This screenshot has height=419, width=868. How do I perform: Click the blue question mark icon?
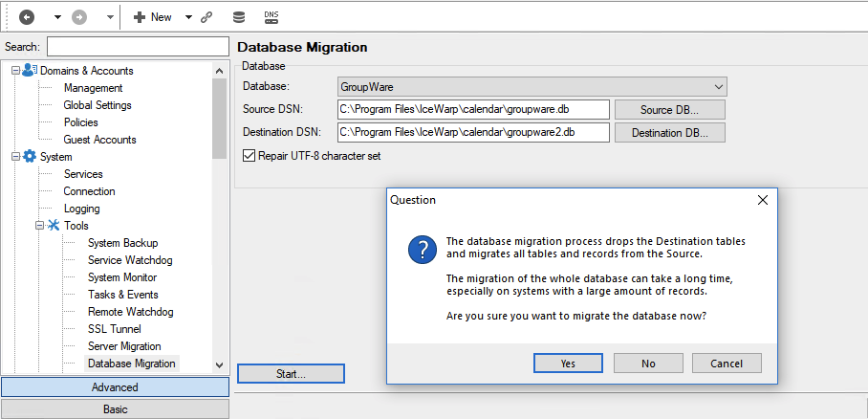(x=423, y=249)
